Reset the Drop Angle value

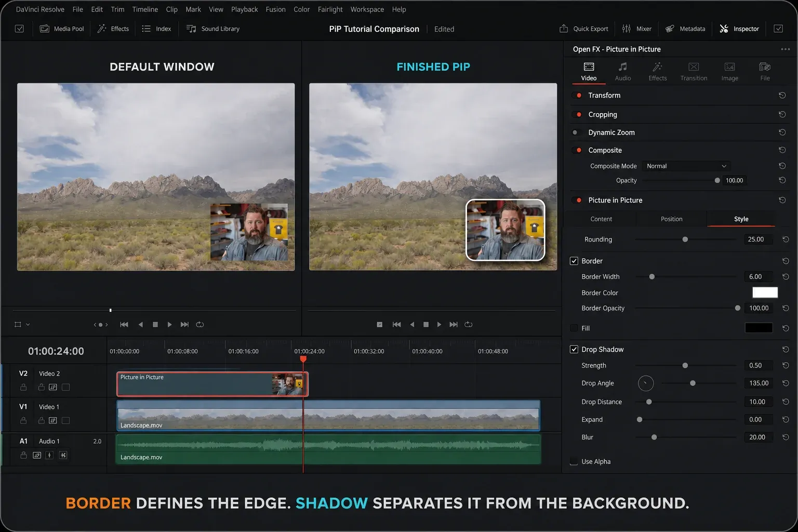coord(786,383)
